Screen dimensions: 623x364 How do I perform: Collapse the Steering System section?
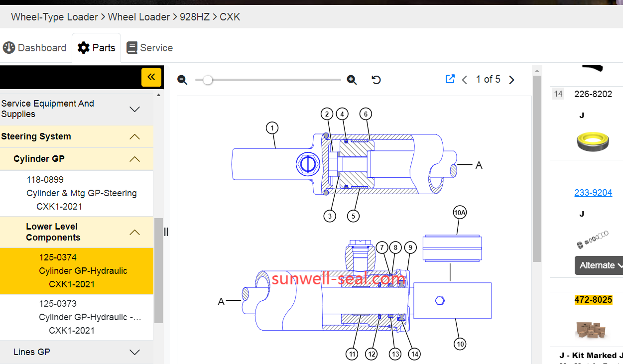coord(134,136)
